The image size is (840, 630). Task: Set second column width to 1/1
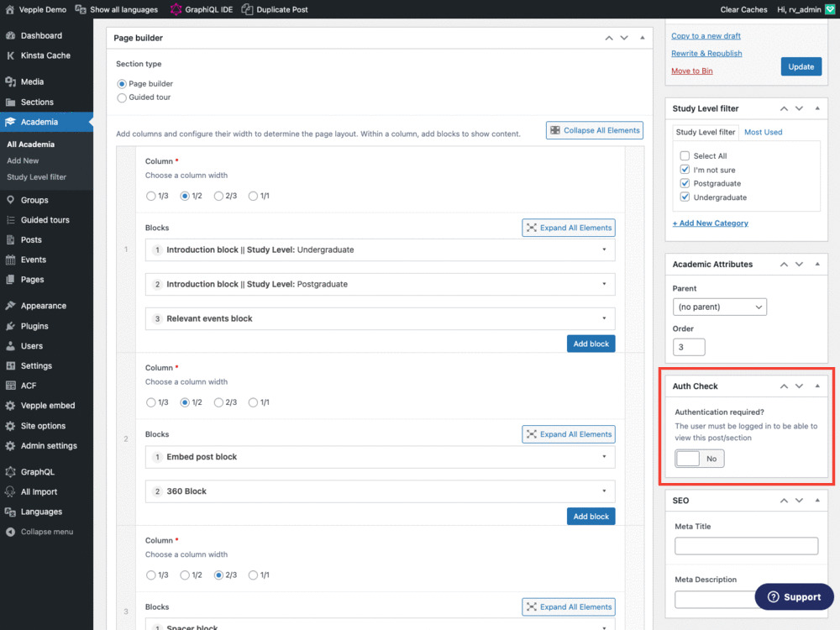click(x=253, y=402)
